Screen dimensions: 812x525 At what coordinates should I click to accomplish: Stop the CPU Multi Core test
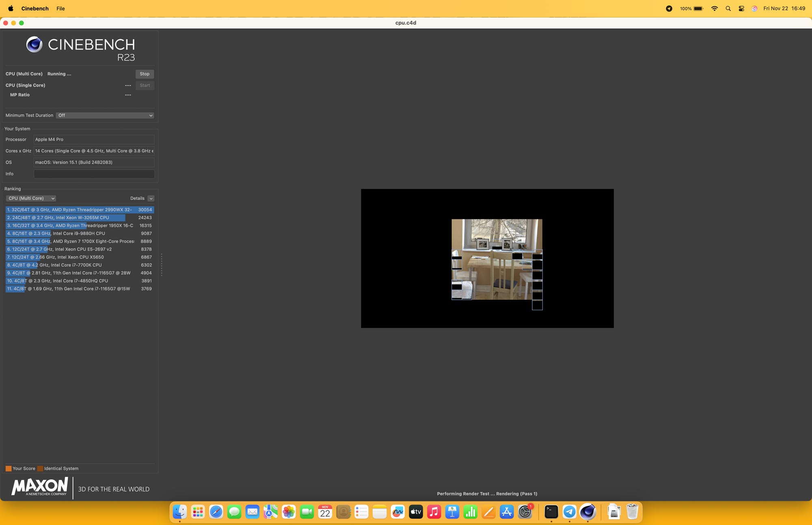click(x=145, y=74)
